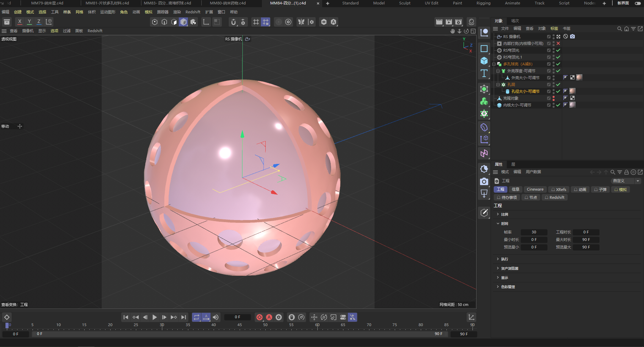Screen dimensions: 644x347
Task: Switch to the 场次 tab
Action: 515,21
